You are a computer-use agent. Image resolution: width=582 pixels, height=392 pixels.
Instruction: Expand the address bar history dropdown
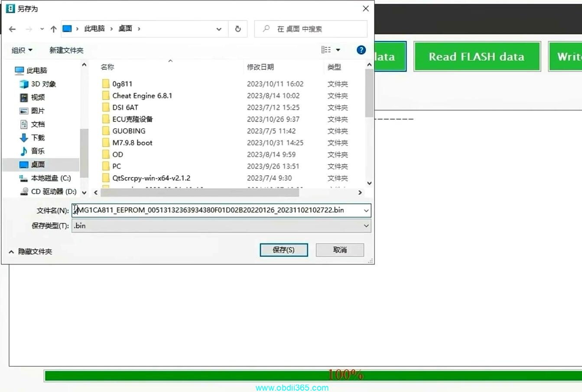[219, 29]
